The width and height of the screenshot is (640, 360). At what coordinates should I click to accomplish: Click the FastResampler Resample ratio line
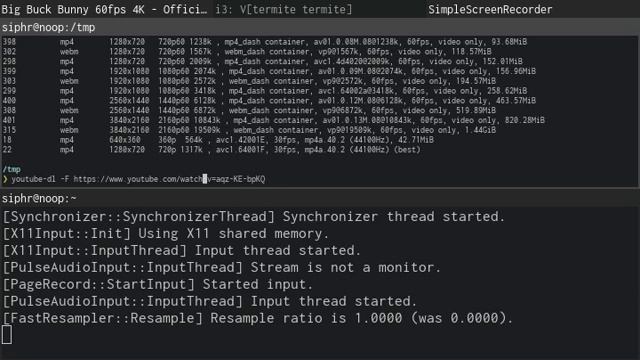[258, 318]
